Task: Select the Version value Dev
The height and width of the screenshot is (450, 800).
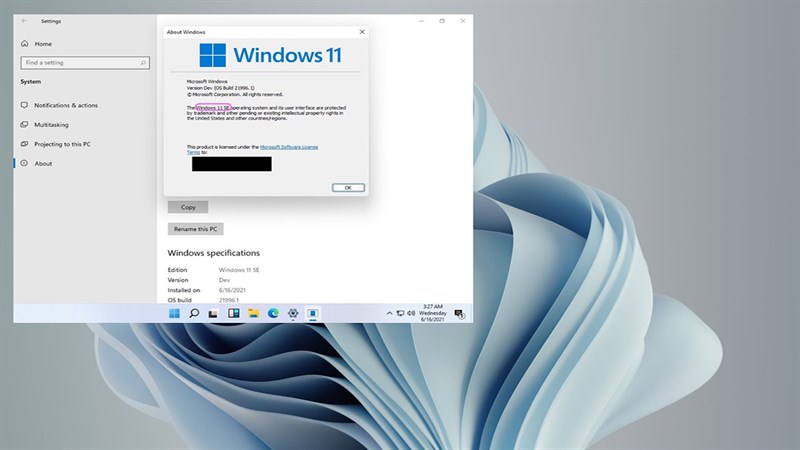Action: coord(224,280)
